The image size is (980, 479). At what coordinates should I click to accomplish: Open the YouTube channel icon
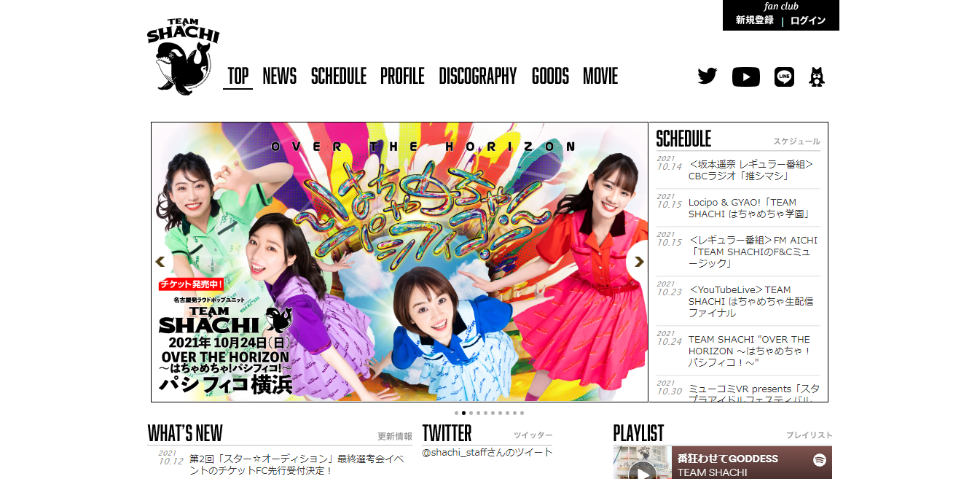745,77
